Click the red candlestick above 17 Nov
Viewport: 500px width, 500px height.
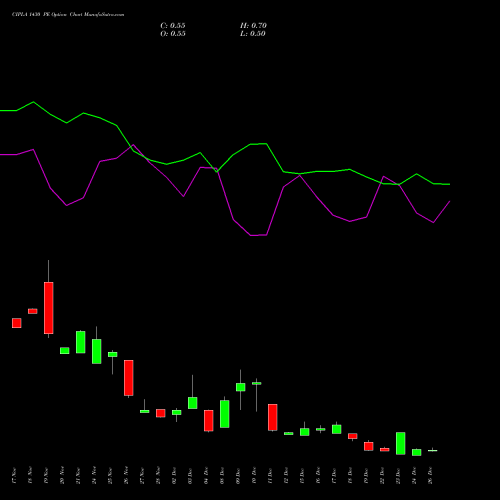pyautogui.click(x=17, y=323)
